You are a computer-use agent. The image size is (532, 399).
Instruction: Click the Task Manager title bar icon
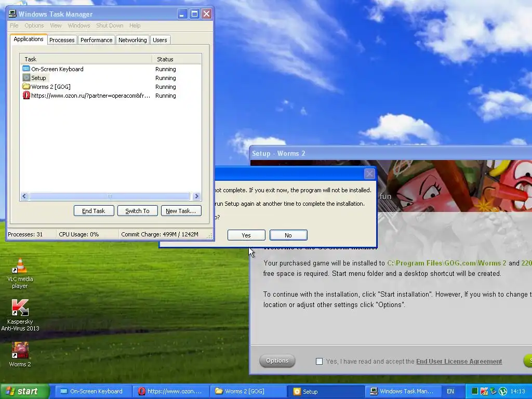point(12,14)
